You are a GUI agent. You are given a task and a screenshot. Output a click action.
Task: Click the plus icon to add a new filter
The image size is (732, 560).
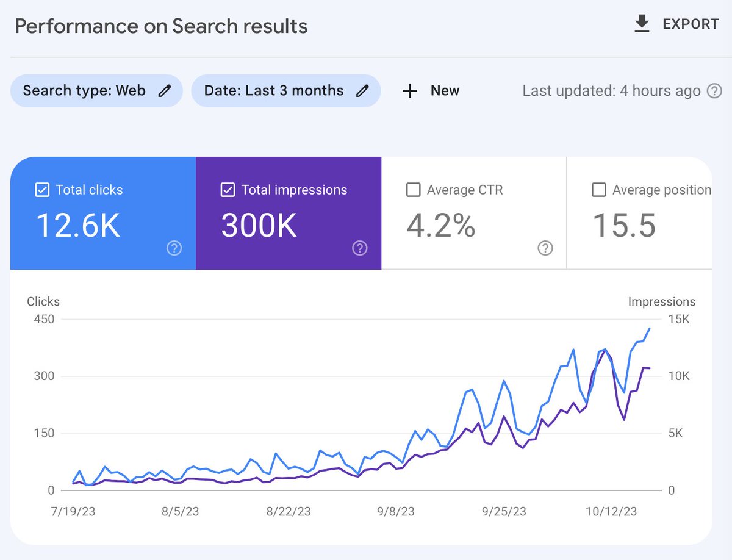tap(410, 91)
